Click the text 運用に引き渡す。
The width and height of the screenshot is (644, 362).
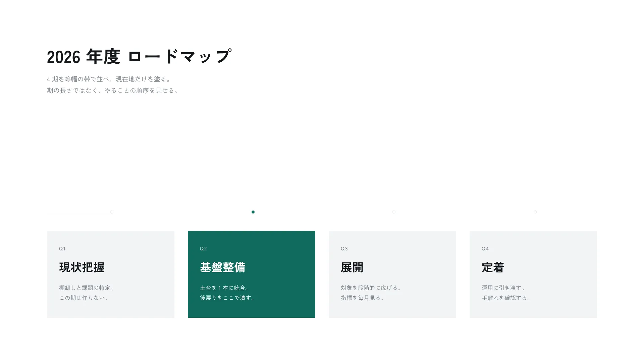tap(503, 288)
